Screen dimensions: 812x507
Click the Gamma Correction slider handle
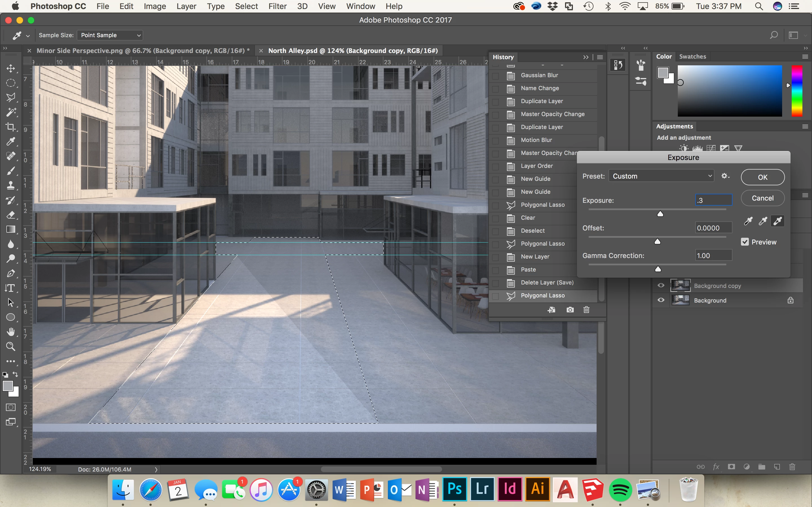click(658, 269)
